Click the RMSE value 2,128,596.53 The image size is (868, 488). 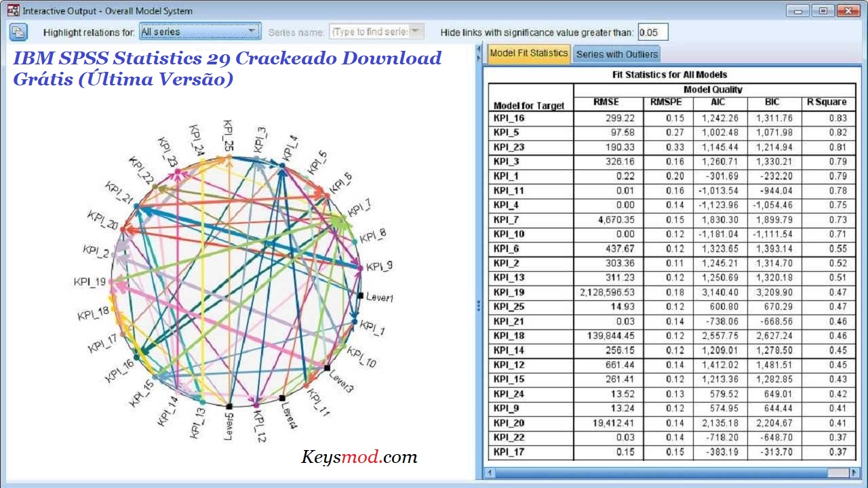point(607,292)
